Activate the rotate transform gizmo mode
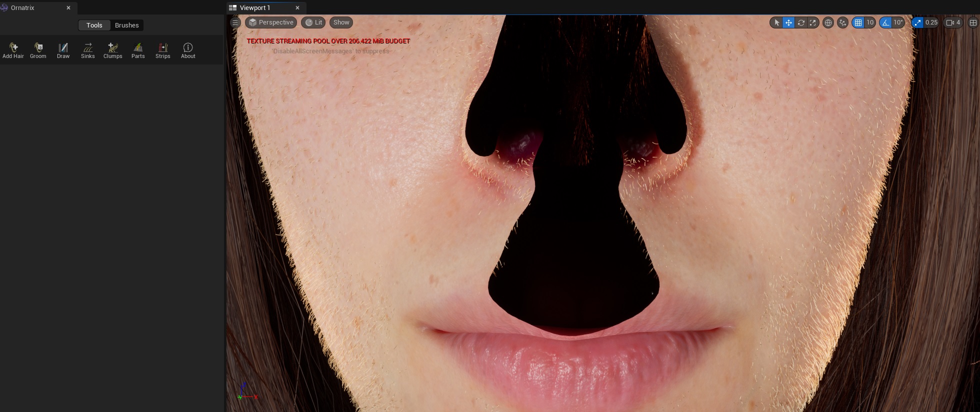 801,22
